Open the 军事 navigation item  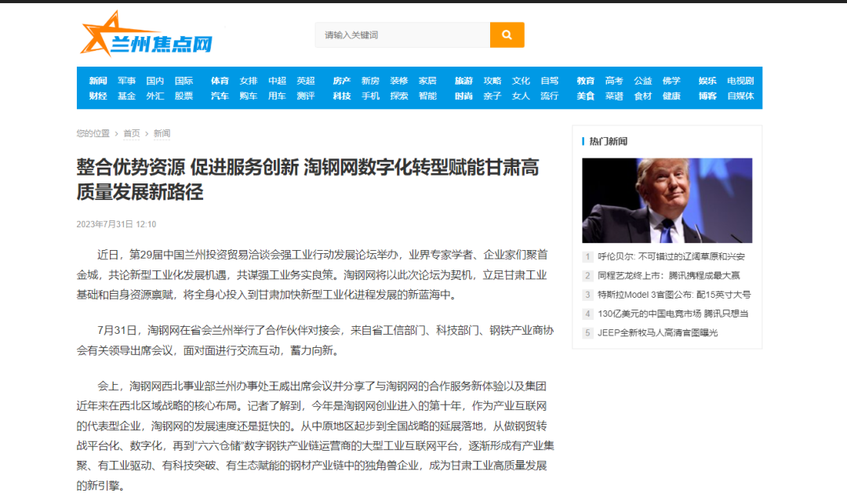pyautogui.click(x=126, y=81)
